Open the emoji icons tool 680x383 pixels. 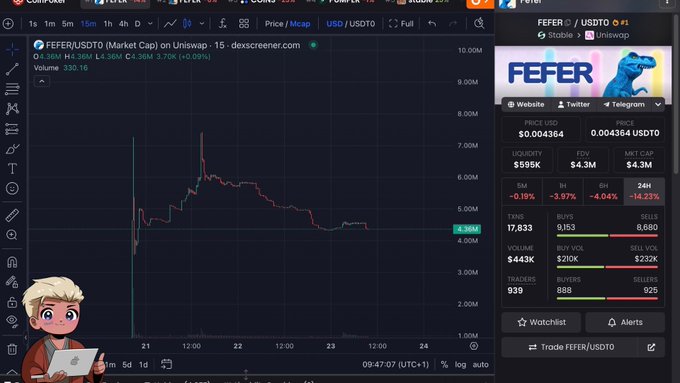pos(12,188)
